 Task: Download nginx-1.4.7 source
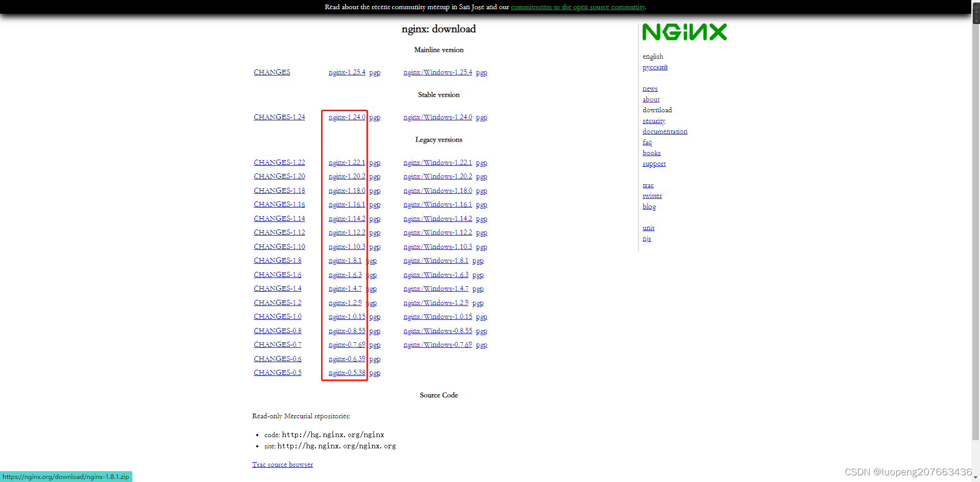(345, 289)
